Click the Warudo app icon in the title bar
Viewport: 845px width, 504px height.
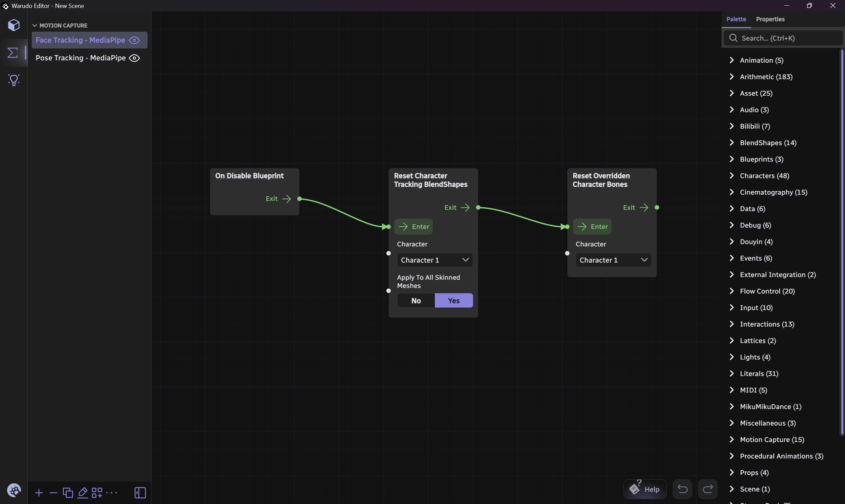pyautogui.click(x=5, y=6)
